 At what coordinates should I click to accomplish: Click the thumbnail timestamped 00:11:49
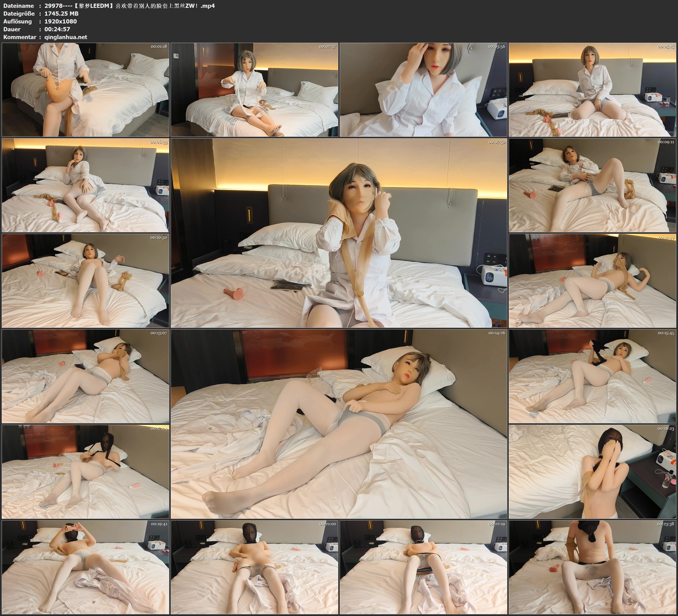click(x=593, y=281)
